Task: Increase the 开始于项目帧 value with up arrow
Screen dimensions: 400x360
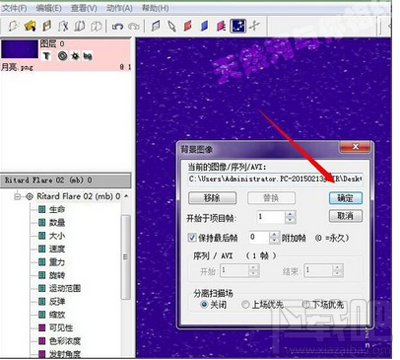Action: point(290,214)
